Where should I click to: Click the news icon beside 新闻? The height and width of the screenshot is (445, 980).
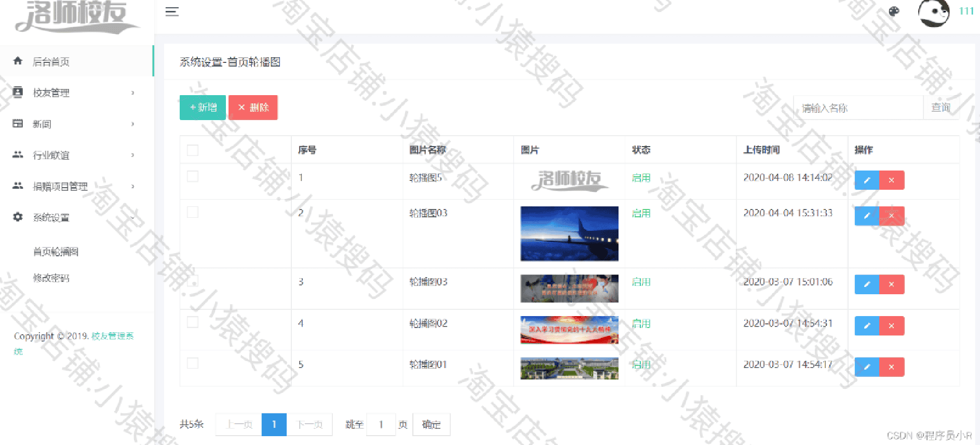coord(18,123)
